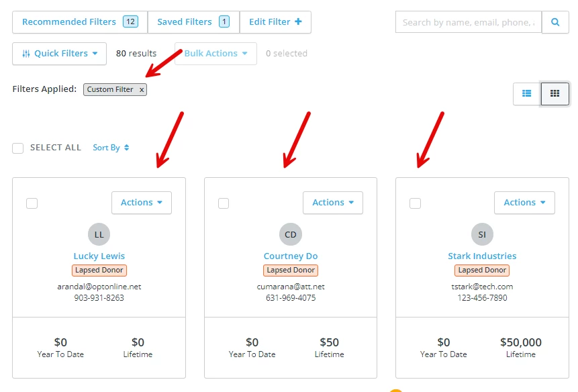Image resolution: width=578 pixels, height=392 pixels.
Task: Open Lucky Lewis's LL avatar circle
Action: pos(99,234)
